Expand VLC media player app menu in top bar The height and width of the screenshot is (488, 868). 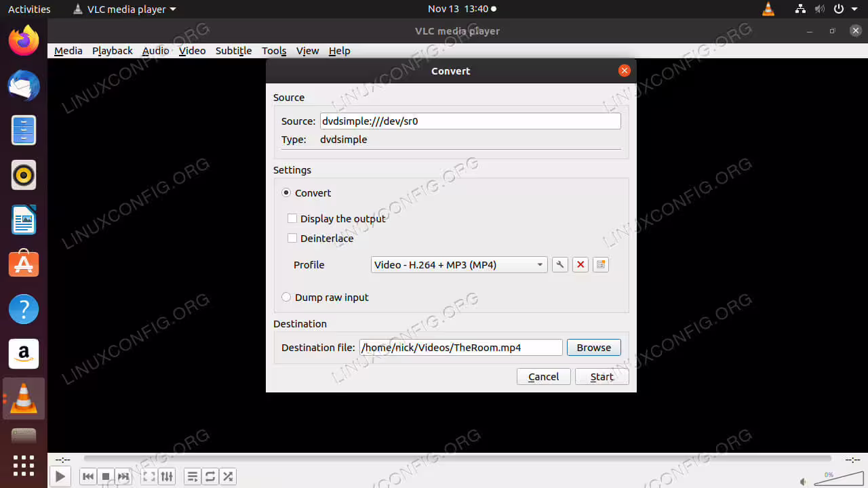[x=123, y=9]
